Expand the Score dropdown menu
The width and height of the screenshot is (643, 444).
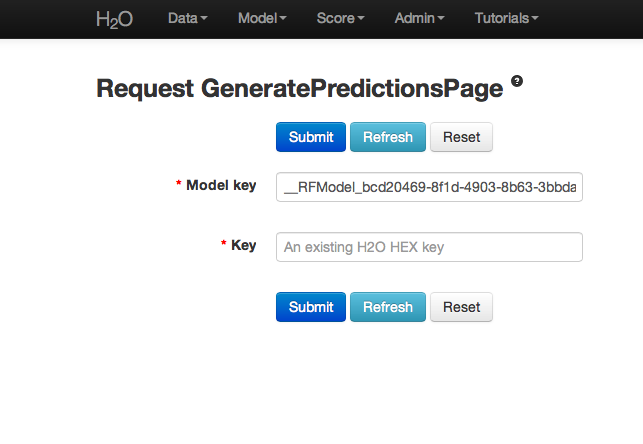[340, 18]
